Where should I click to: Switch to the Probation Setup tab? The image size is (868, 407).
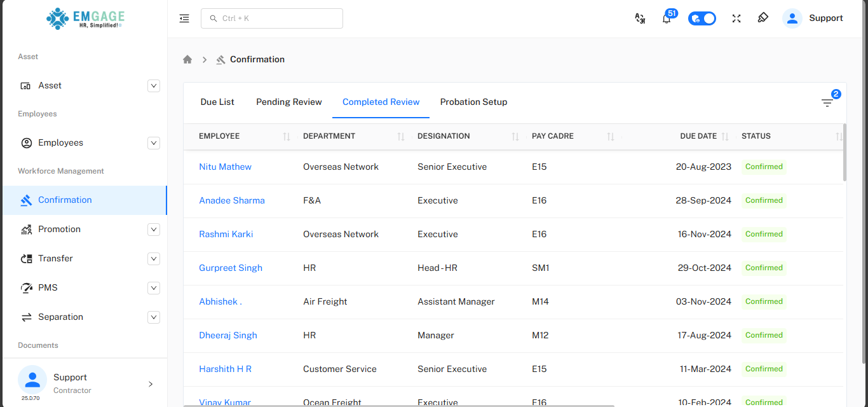click(x=473, y=102)
